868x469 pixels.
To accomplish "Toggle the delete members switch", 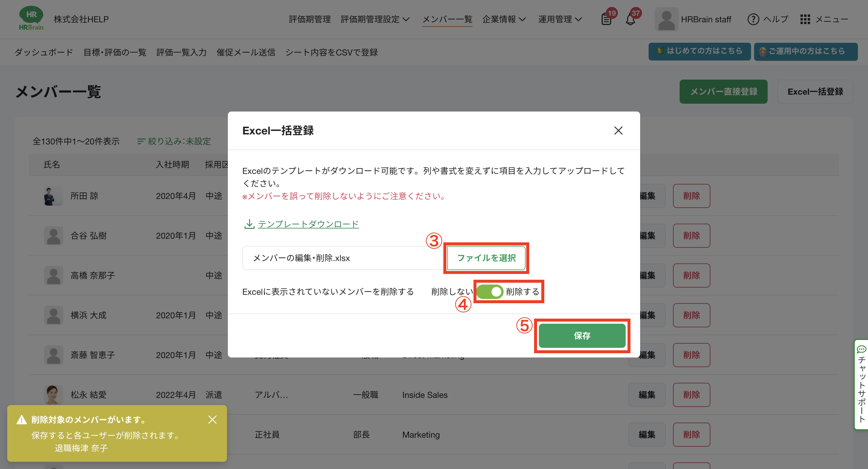I will point(490,291).
